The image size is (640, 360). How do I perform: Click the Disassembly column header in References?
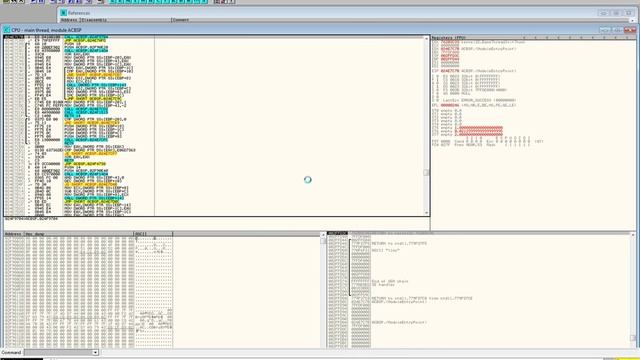point(125,20)
